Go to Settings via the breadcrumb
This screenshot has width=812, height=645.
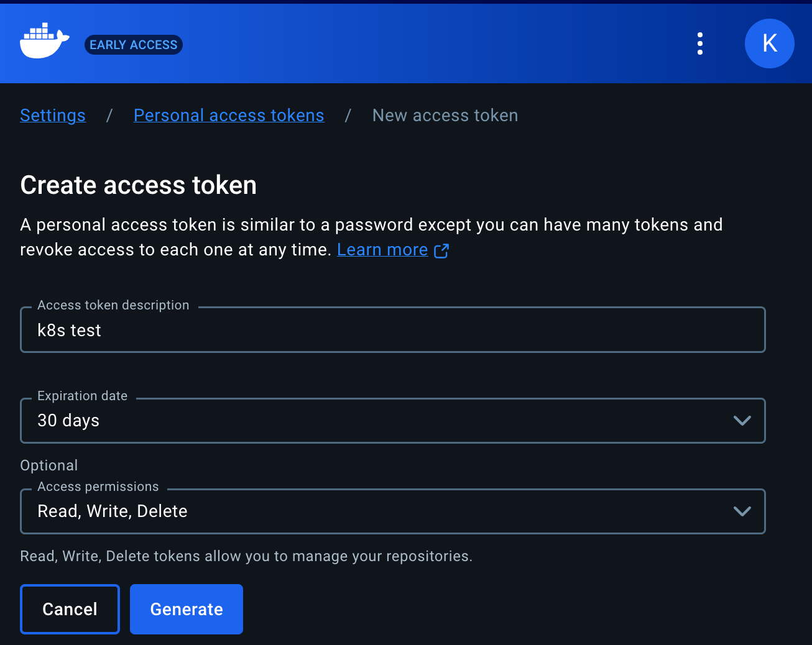pyautogui.click(x=53, y=116)
